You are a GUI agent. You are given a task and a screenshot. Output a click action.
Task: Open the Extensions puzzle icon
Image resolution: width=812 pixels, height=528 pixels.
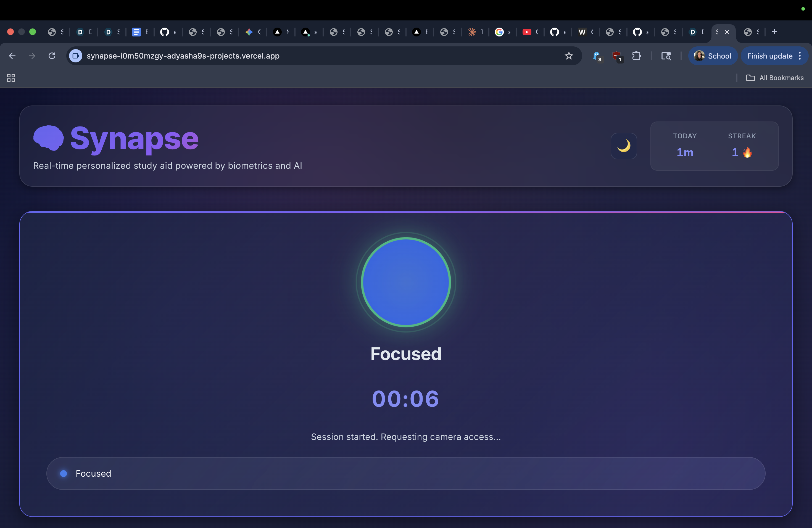[x=636, y=56]
